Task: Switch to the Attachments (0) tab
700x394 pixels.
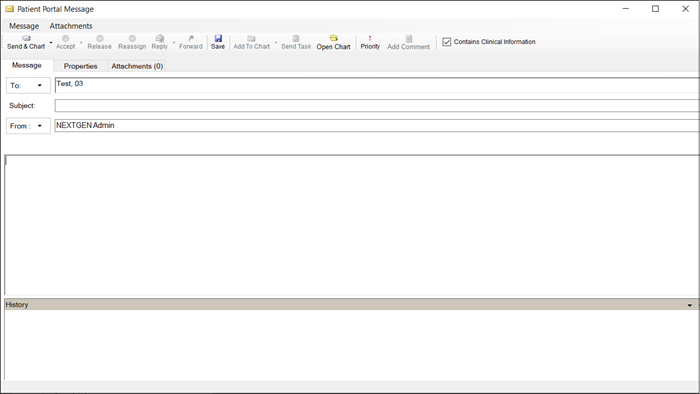Action: (137, 66)
